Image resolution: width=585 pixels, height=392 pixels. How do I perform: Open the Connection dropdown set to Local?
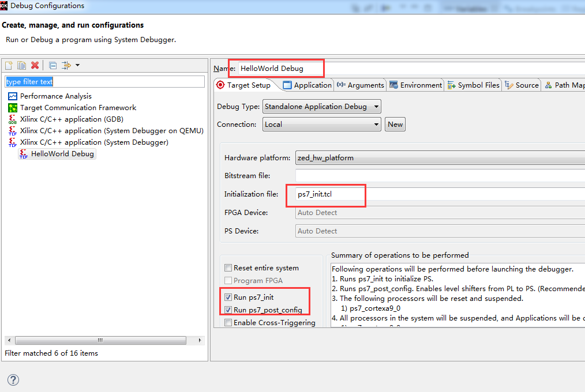321,125
